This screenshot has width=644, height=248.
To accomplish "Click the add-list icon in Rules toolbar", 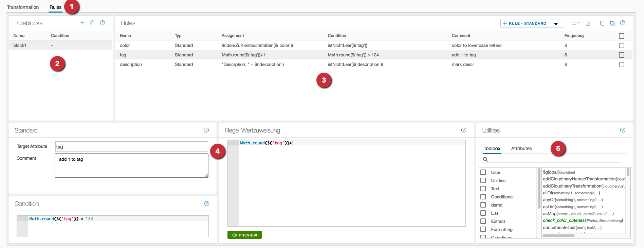I will click(x=575, y=23).
